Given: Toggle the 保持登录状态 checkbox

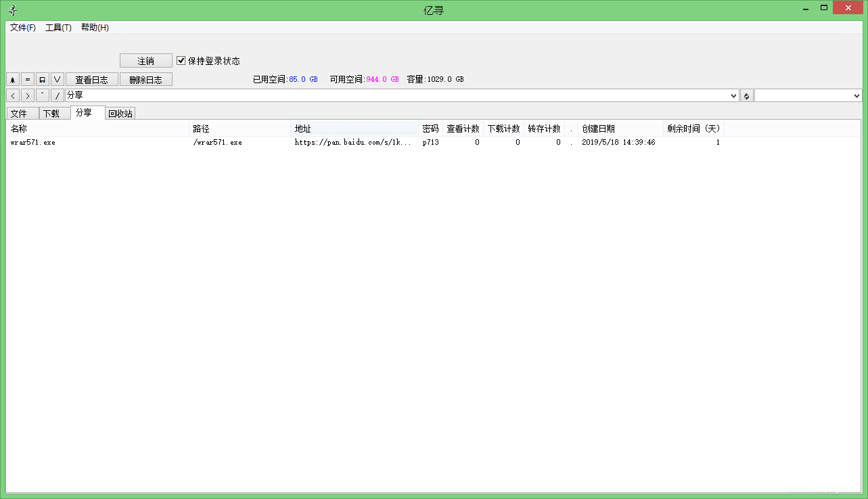Looking at the screenshot, I should coord(181,61).
